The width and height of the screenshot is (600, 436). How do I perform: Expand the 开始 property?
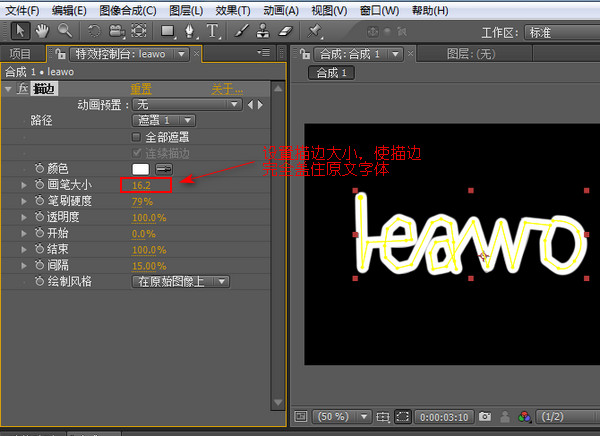point(24,234)
